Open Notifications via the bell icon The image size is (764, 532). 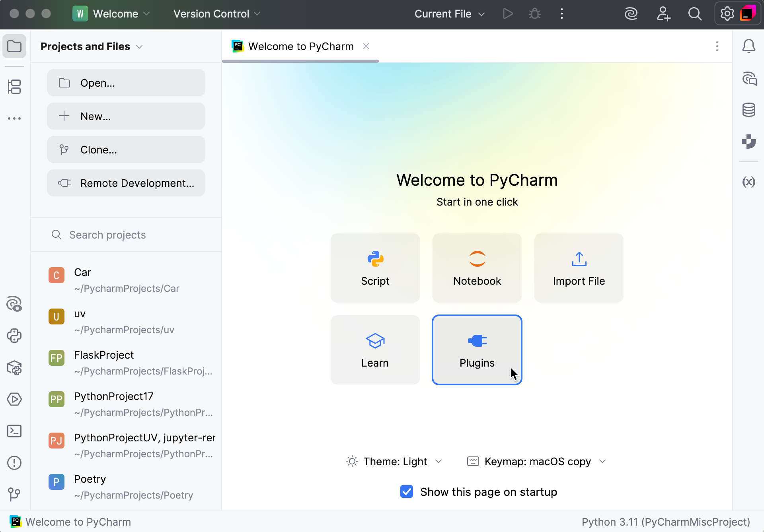[x=749, y=46]
